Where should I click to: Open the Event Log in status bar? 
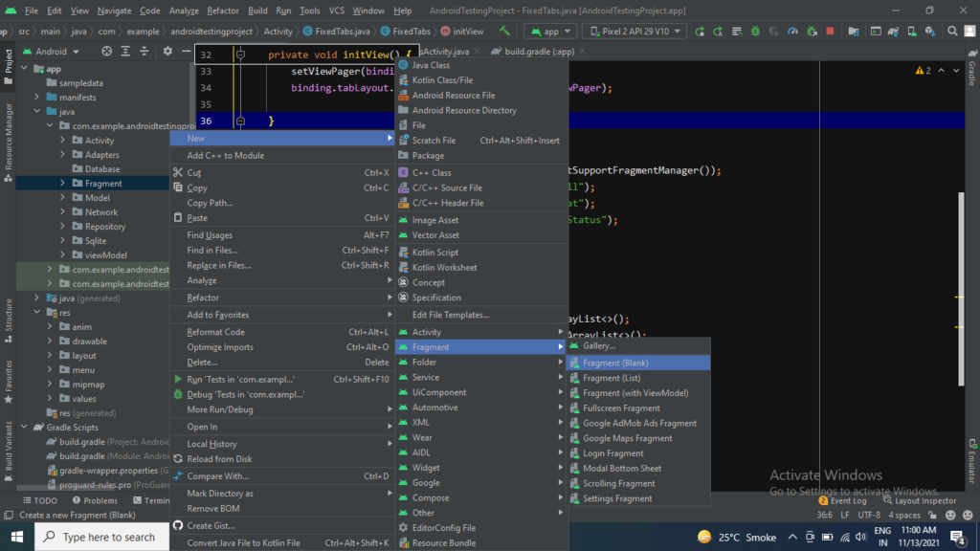pyautogui.click(x=842, y=500)
